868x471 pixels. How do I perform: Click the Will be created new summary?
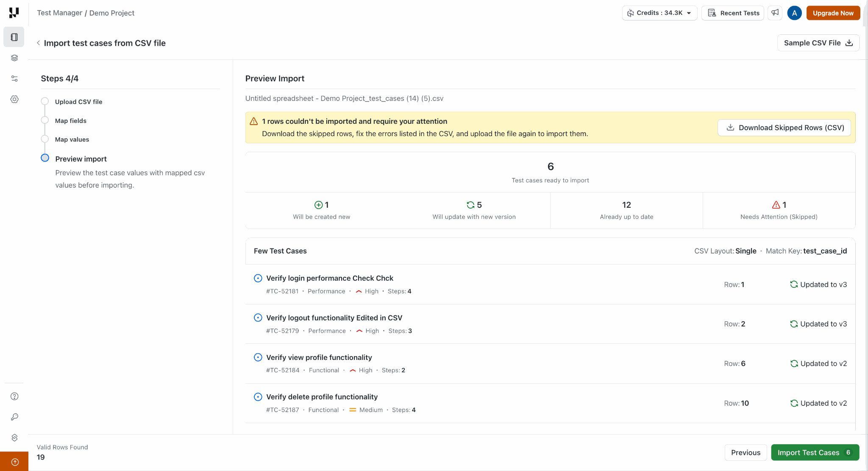point(321,211)
